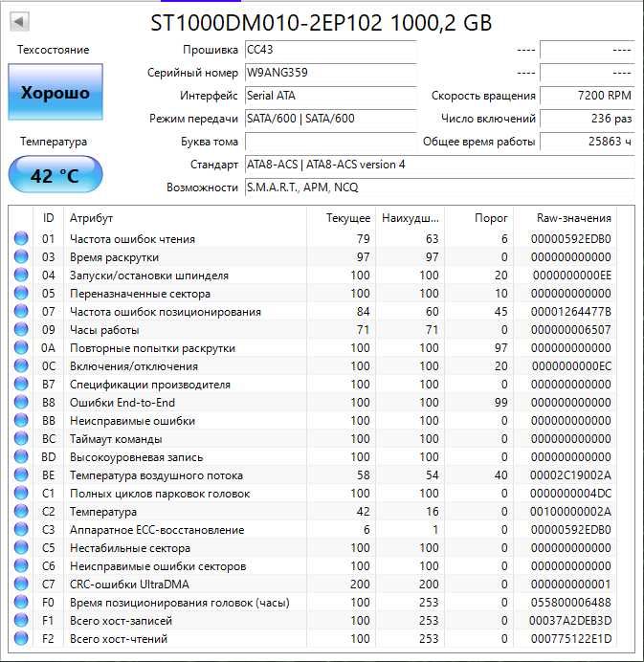The height and width of the screenshot is (662, 644).
Task: Click worst value 16 in Температура row
Action: tap(432, 511)
